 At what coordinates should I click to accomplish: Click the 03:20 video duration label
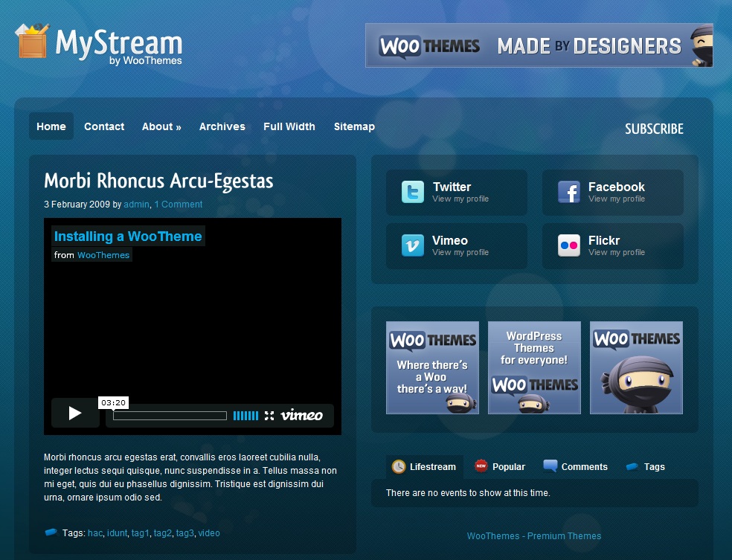113,403
